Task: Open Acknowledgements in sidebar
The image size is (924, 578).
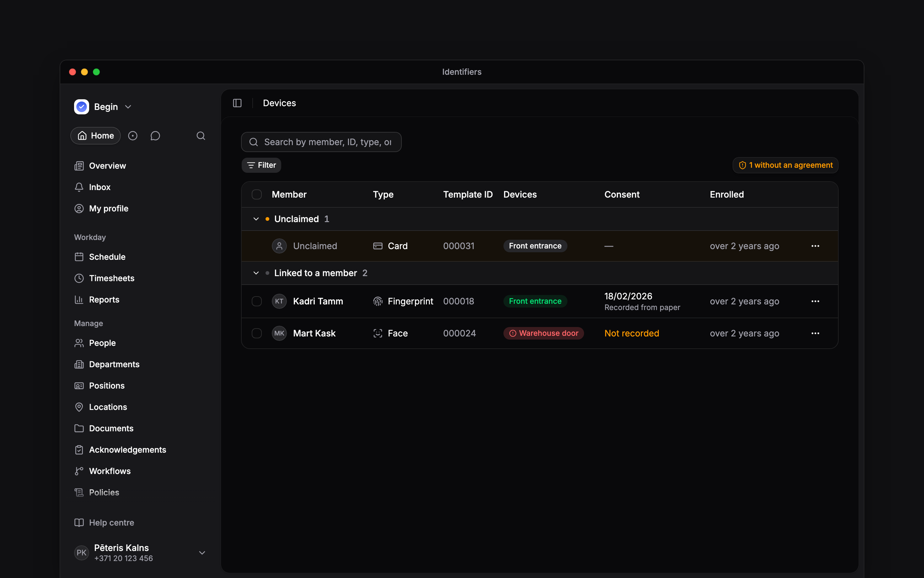Action: coord(120,450)
